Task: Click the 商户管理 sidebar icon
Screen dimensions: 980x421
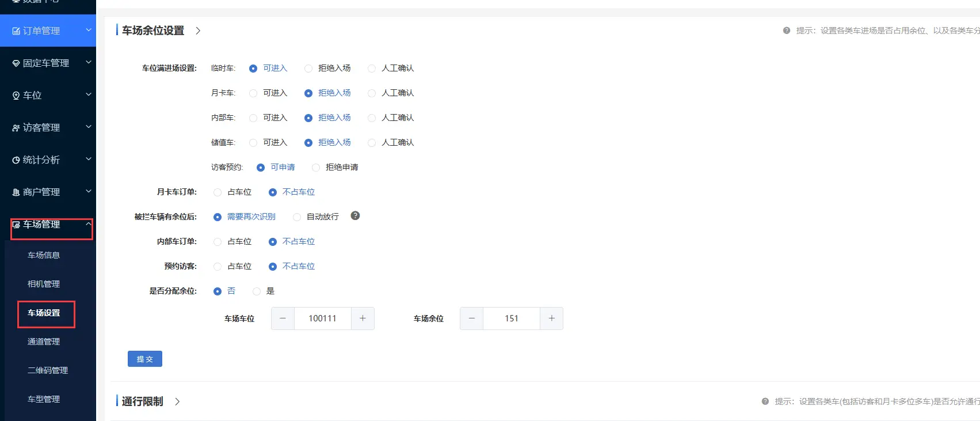Action: click(x=16, y=192)
